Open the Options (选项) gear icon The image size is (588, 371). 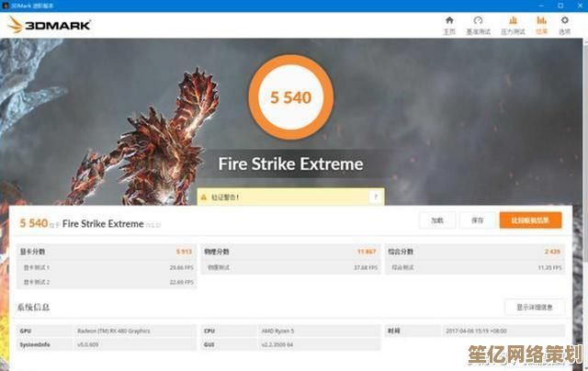(565, 20)
